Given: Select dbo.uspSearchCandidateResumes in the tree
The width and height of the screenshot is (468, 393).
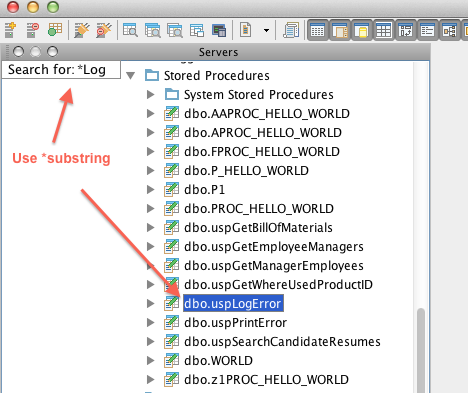Looking at the screenshot, I should click(282, 342).
